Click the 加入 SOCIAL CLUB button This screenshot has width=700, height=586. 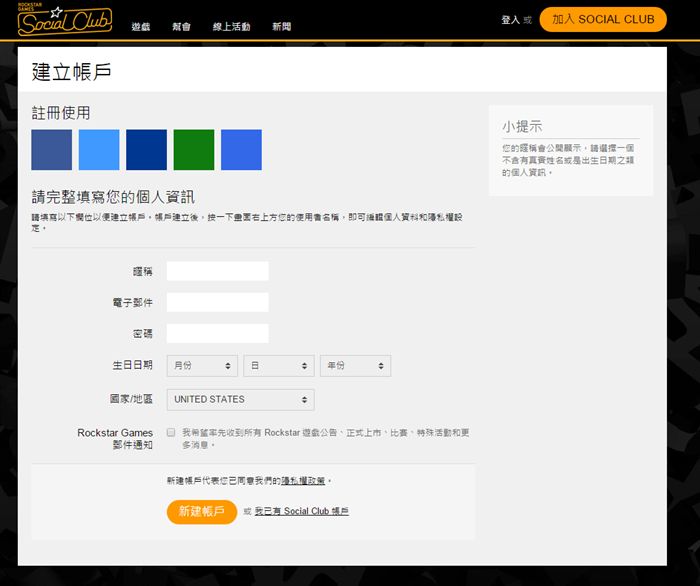[602, 19]
